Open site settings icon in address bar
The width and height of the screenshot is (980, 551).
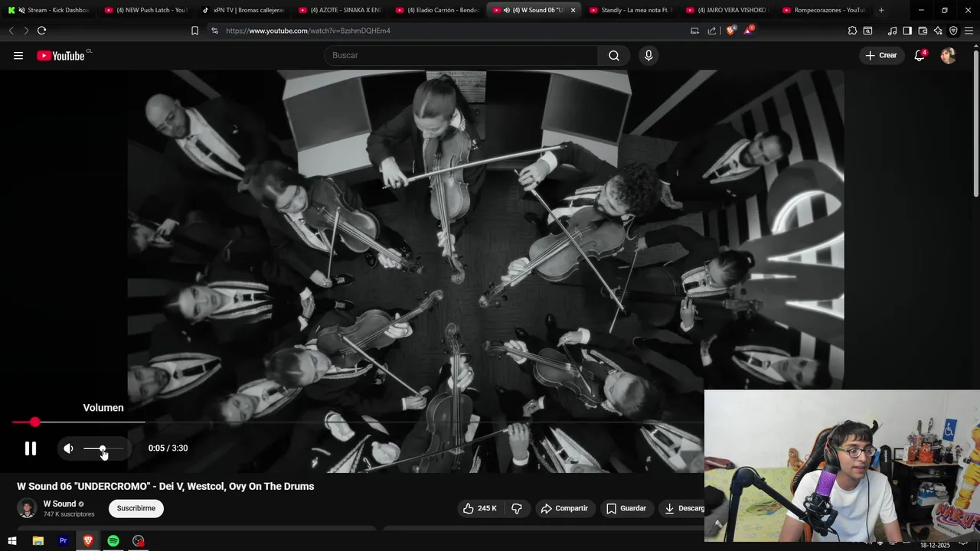click(214, 31)
